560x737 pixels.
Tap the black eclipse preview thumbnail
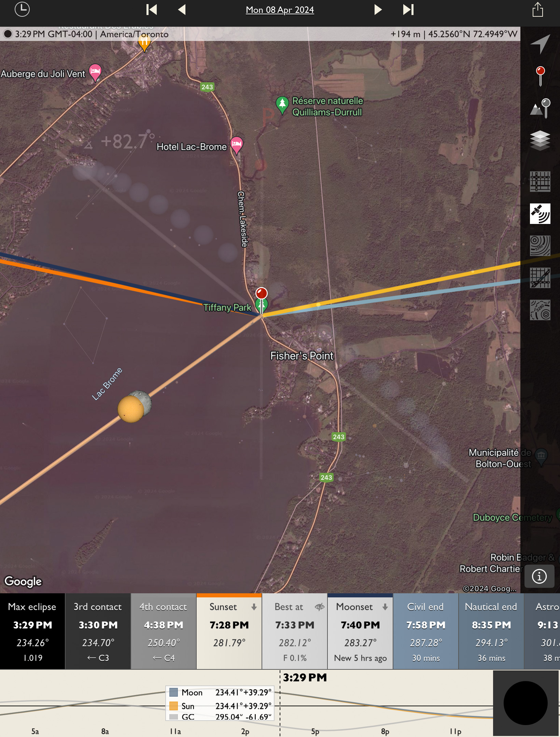[526, 703]
